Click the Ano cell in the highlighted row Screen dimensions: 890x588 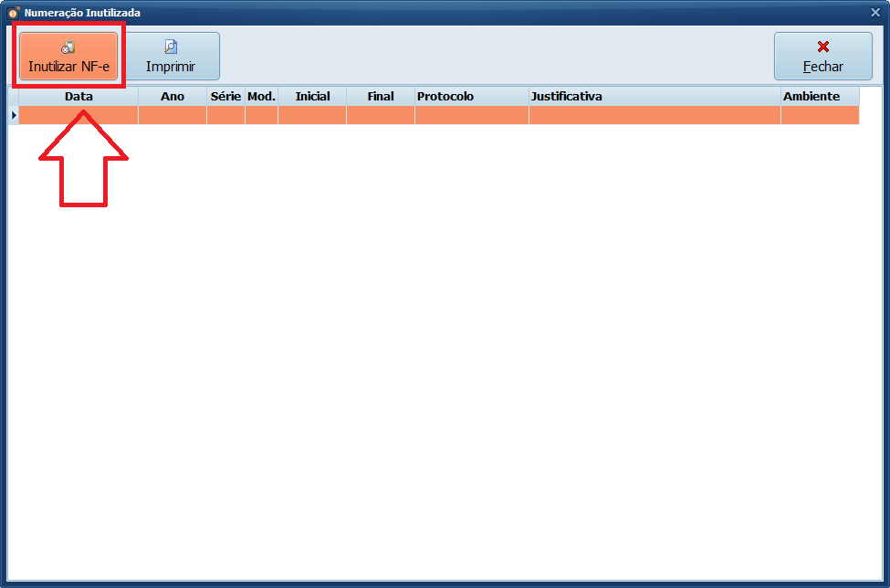tap(172, 115)
